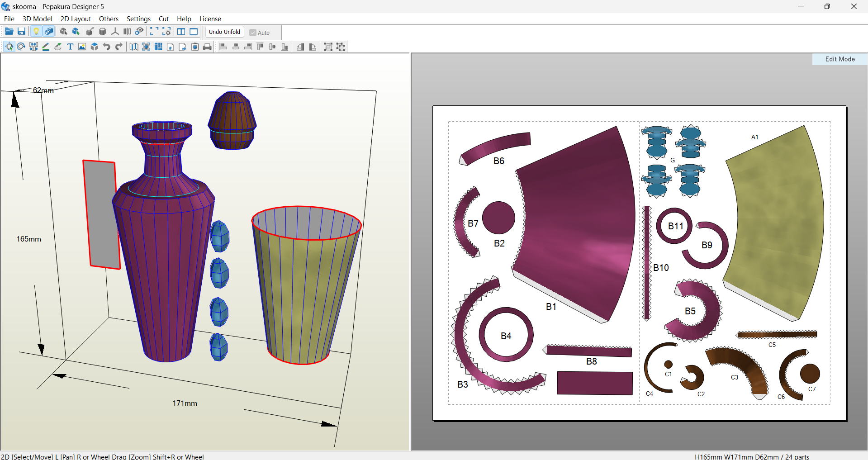Align selected parts to horizontal center
The image size is (868, 460).
pos(236,47)
